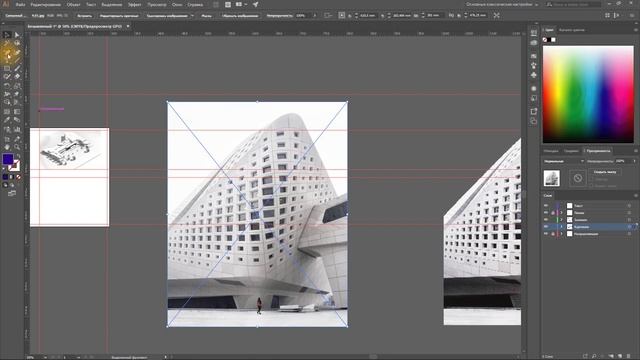Click target circle of the Текст layer
Viewport: 640px width, 360px height.
point(629,205)
